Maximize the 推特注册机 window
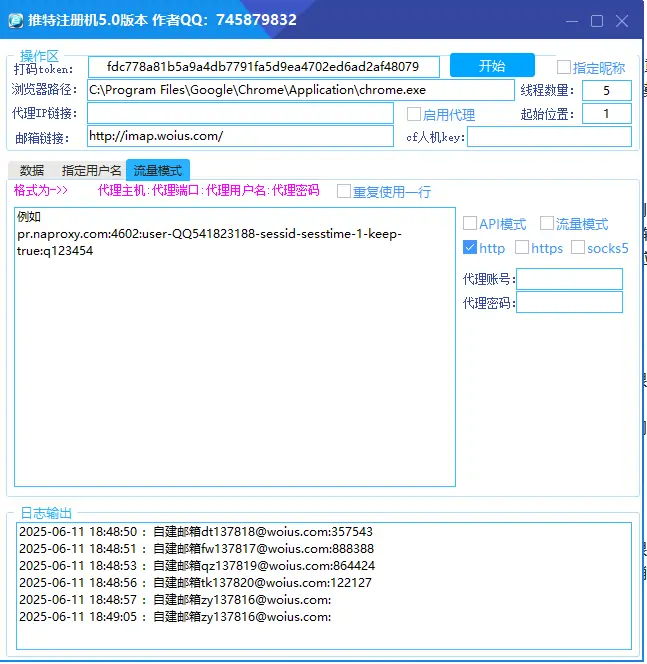This screenshot has width=647, height=664. (597, 20)
